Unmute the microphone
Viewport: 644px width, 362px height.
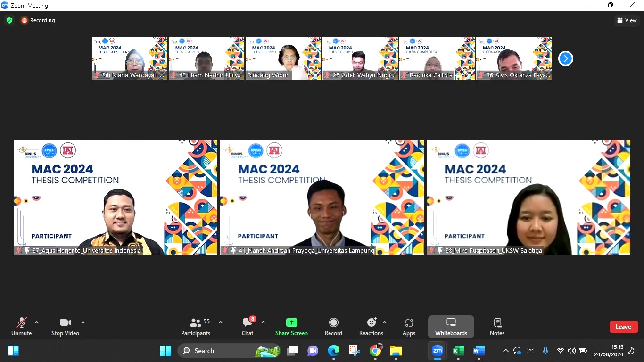click(21, 327)
